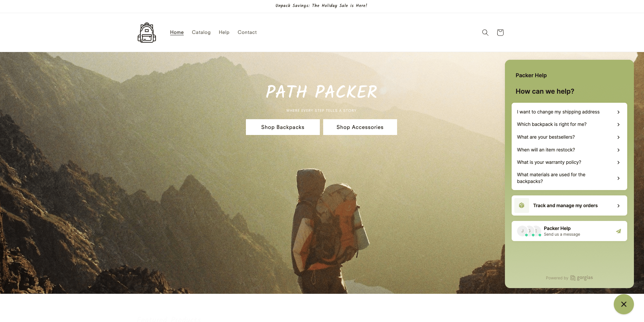Click the agent avatars in Packer Help
The width and height of the screenshot is (644, 322).
click(x=529, y=231)
